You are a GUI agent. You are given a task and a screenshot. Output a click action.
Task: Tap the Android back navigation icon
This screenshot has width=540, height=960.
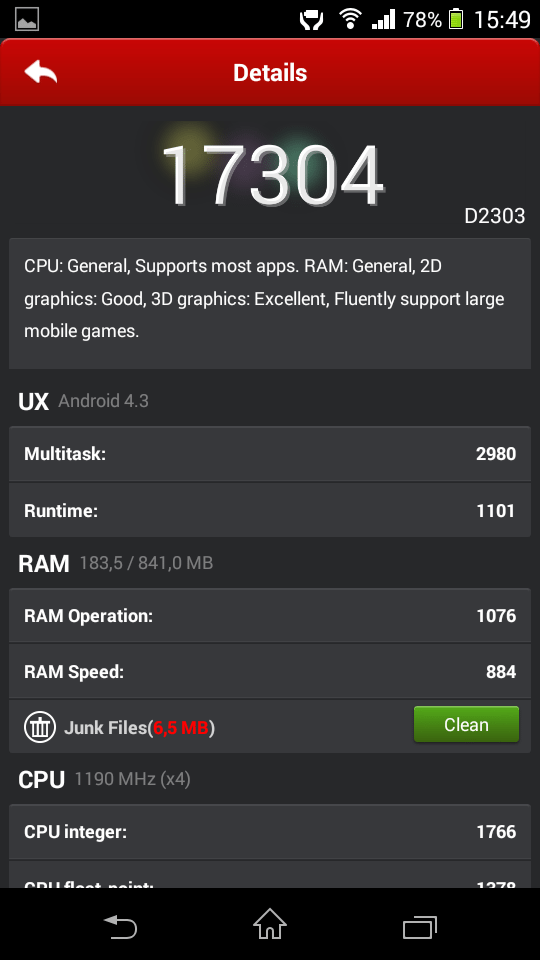click(120, 926)
